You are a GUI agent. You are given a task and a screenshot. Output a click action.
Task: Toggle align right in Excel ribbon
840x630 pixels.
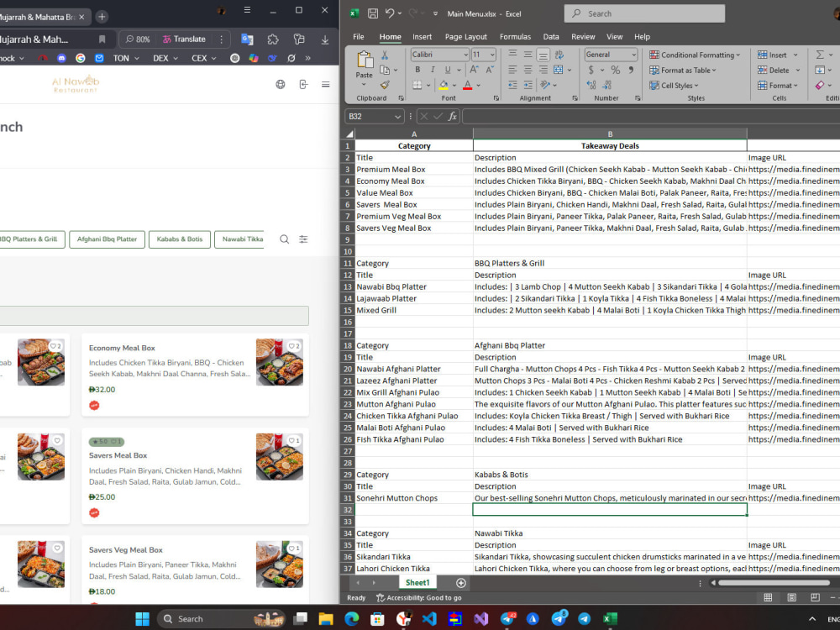543,70
